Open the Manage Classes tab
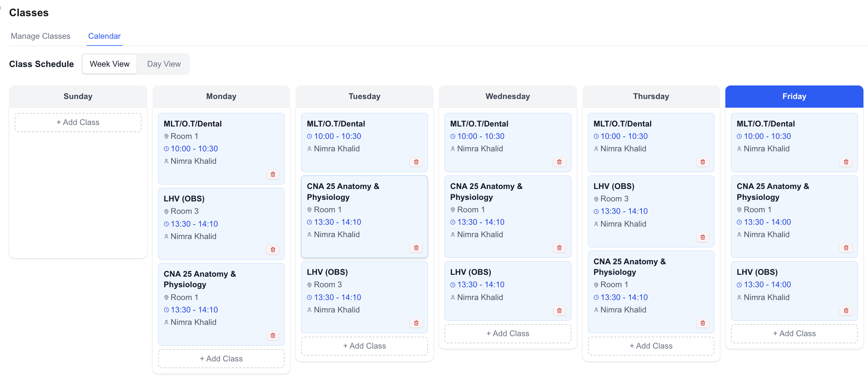The image size is (868, 387). point(41,36)
